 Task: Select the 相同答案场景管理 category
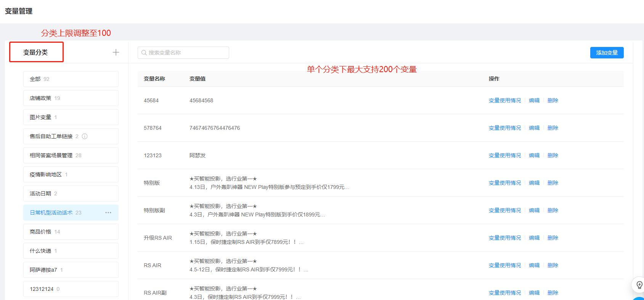pos(71,155)
